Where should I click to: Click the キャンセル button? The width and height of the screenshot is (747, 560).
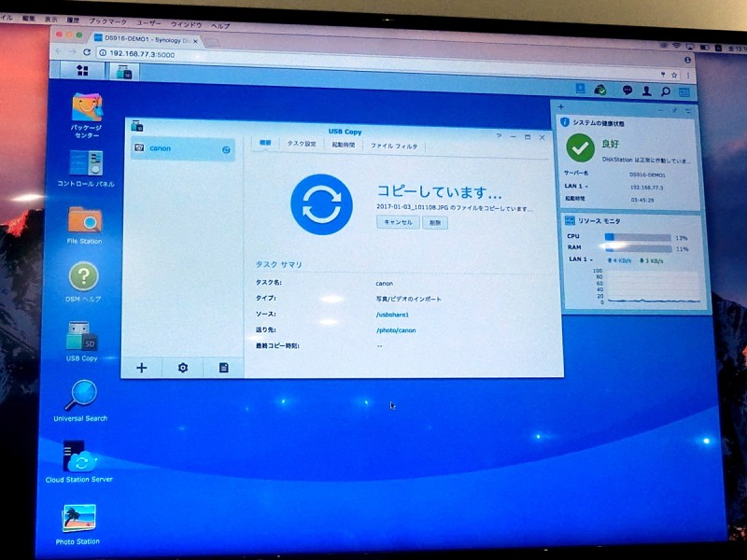pyautogui.click(x=398, y=222)
